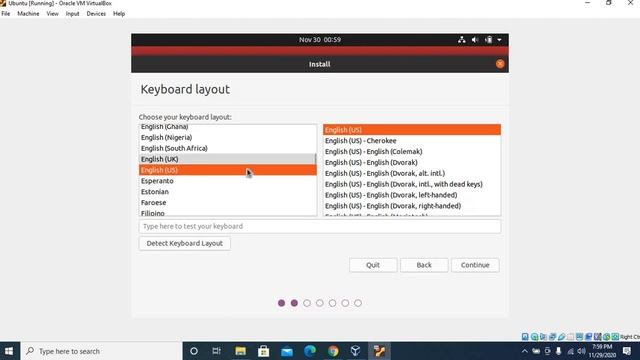
Task: Choose English (US) - English (Dvorak) variant
Action: pyautogui.click(x=412, y=162)
